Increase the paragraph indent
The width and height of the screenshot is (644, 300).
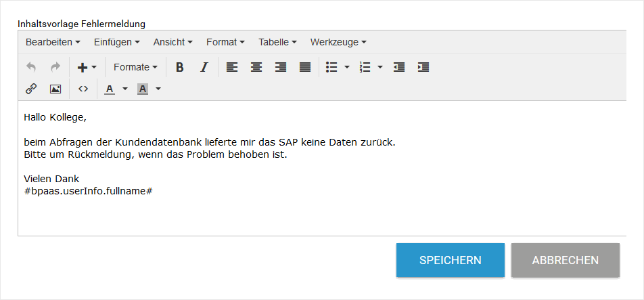(x=423, y=67)
